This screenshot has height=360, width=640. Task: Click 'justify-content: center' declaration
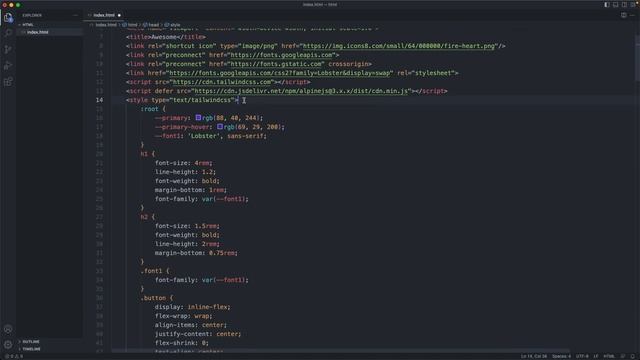pyautogui.click(x=198, y=334)
